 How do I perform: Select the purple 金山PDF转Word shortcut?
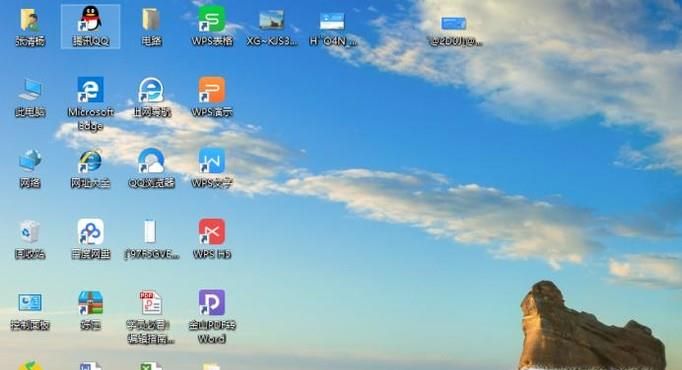click(x=212, y=317)
